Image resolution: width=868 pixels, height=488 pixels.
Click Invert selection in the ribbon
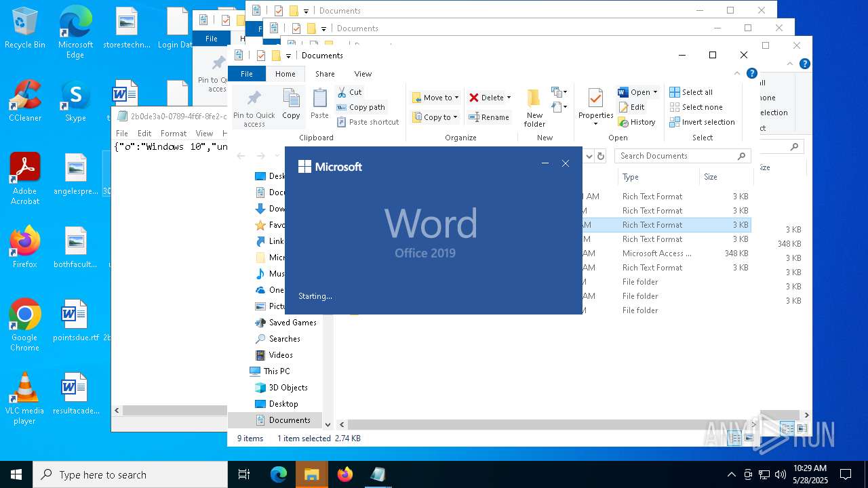pos(702,122)
